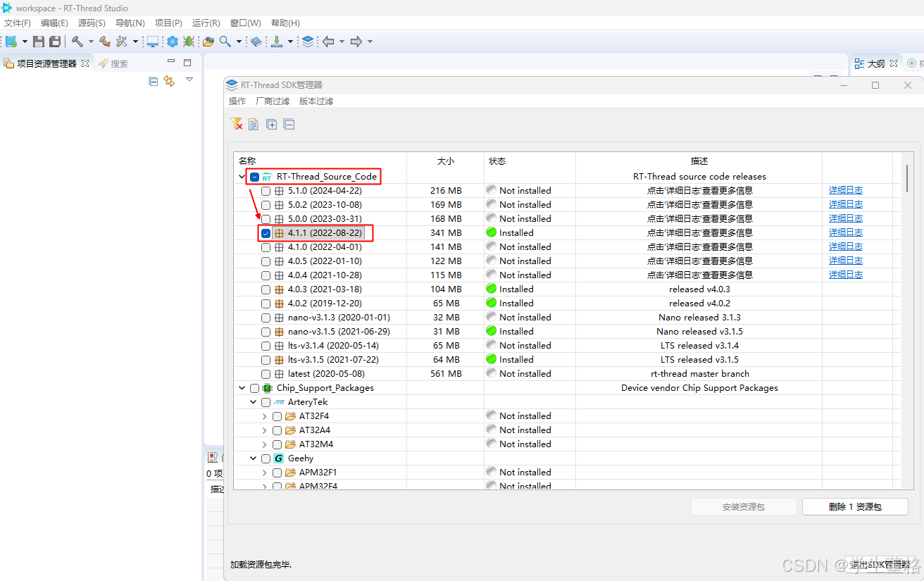This screenshot has height=581, width=924.
Task: Toggle the RT-Thread_Source_Code checkbox
Action: 254,177
